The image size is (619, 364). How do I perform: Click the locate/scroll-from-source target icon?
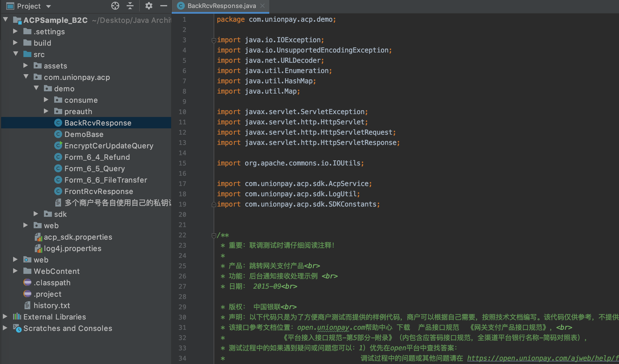(115, 6)
